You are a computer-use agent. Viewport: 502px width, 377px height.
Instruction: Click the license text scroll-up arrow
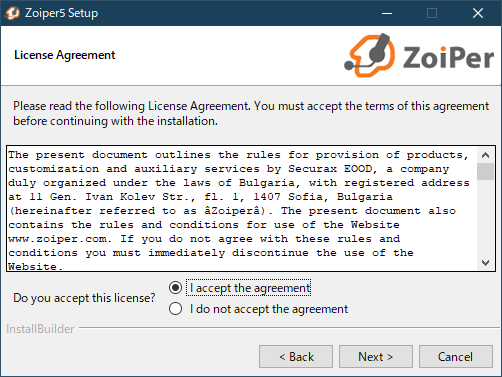(x=485, y=155)
